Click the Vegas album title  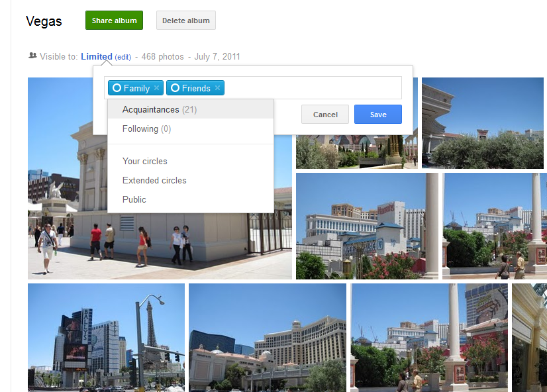click(44, 21)
